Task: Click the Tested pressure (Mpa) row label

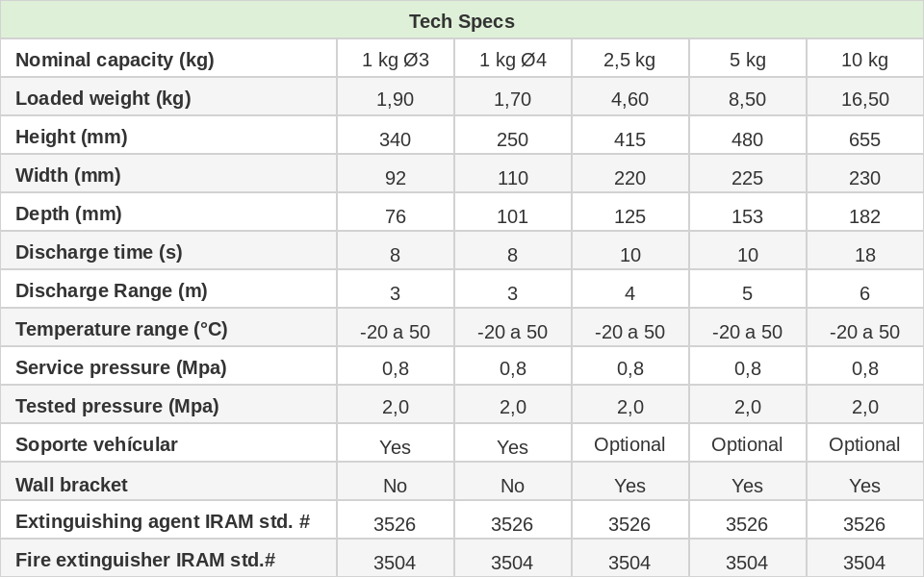Action: (117, 406)
